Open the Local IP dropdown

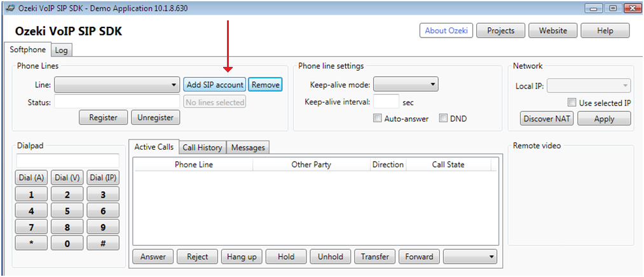[x=589, y=85]
